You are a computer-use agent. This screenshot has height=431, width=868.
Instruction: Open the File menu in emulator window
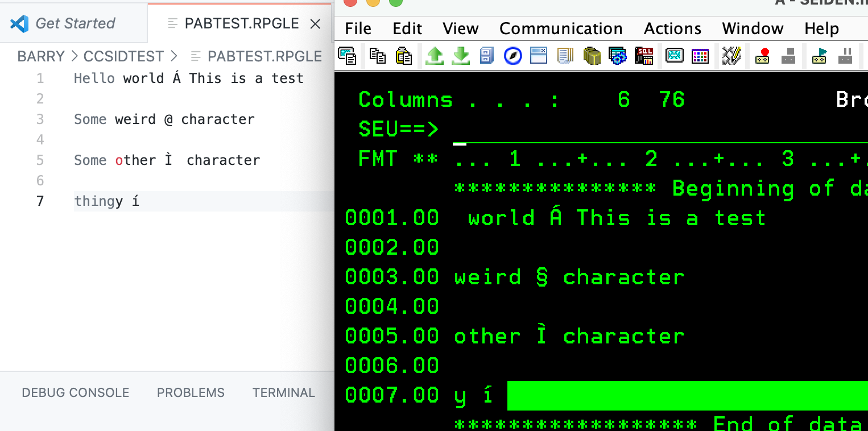(x=358, y=28)
